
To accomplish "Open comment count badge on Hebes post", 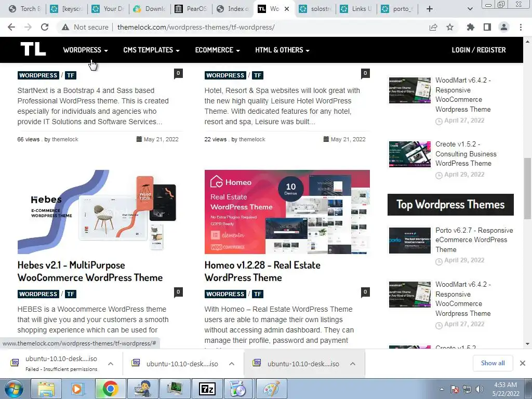I will (179, 292).
